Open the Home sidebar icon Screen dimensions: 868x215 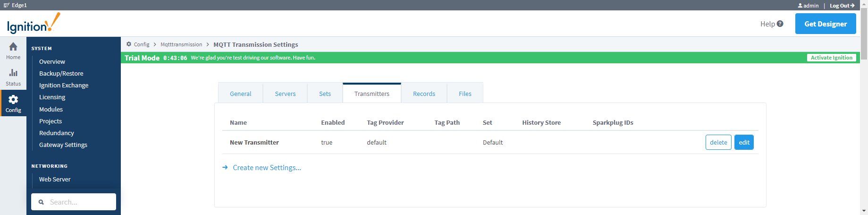[13, 46]
